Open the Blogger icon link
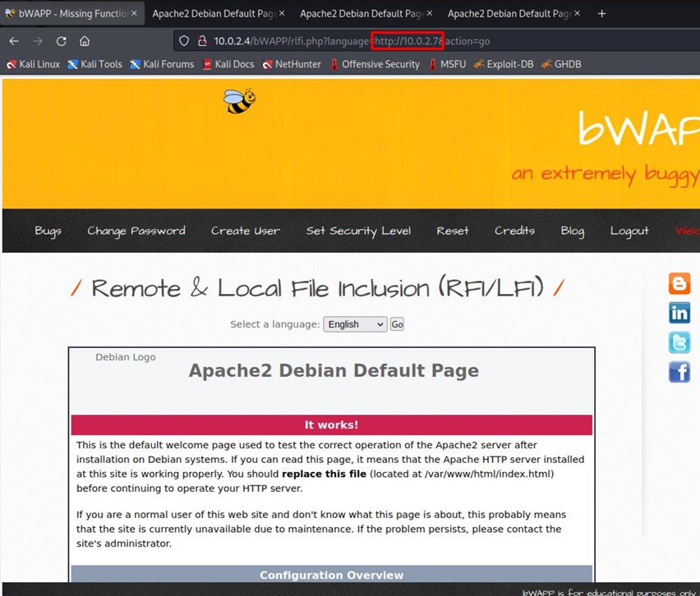Viewport: 700px width, 596px height. (679, 283)
